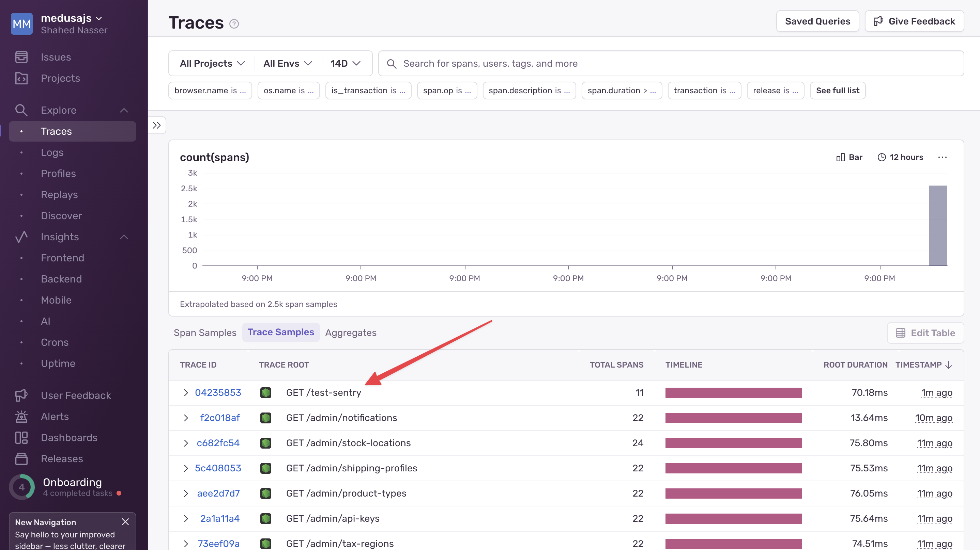This screenshot has width=980, height=550.
Task: Open the All Projects dropdown
Action: (212, 63)
